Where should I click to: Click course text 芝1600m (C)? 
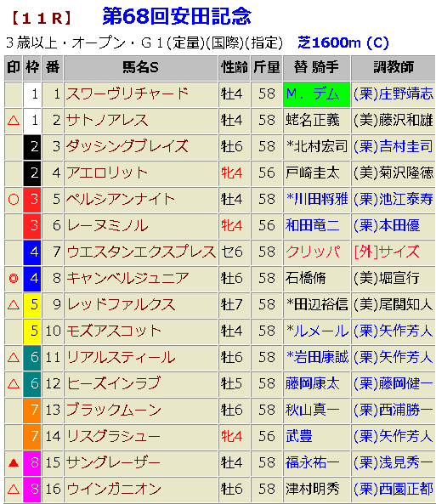tap(343, 42)
